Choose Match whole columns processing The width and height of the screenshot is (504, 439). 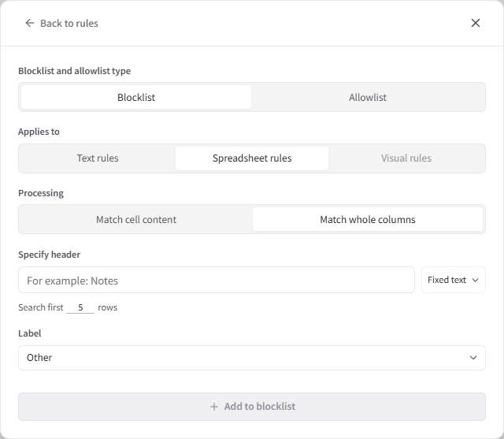tap(368, 219)
